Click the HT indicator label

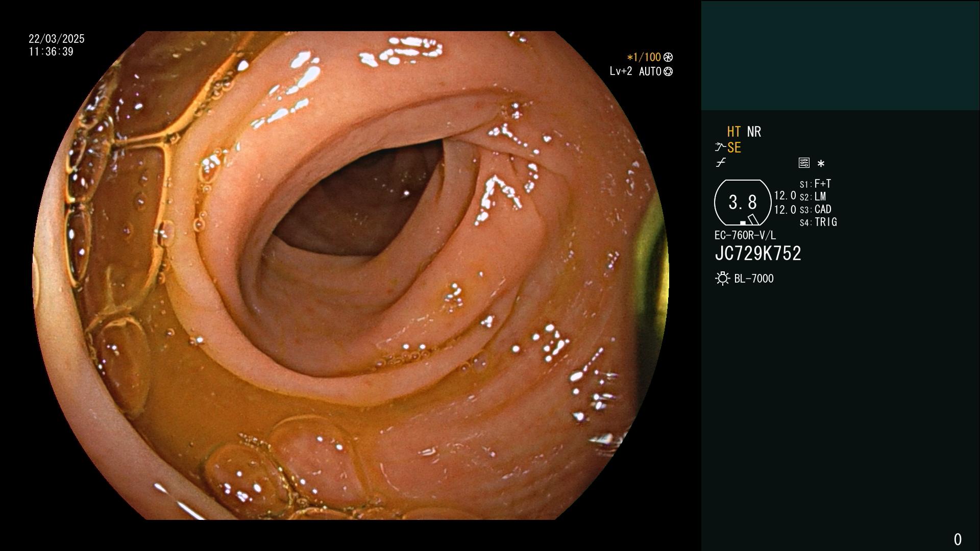(x=733, y=132)
